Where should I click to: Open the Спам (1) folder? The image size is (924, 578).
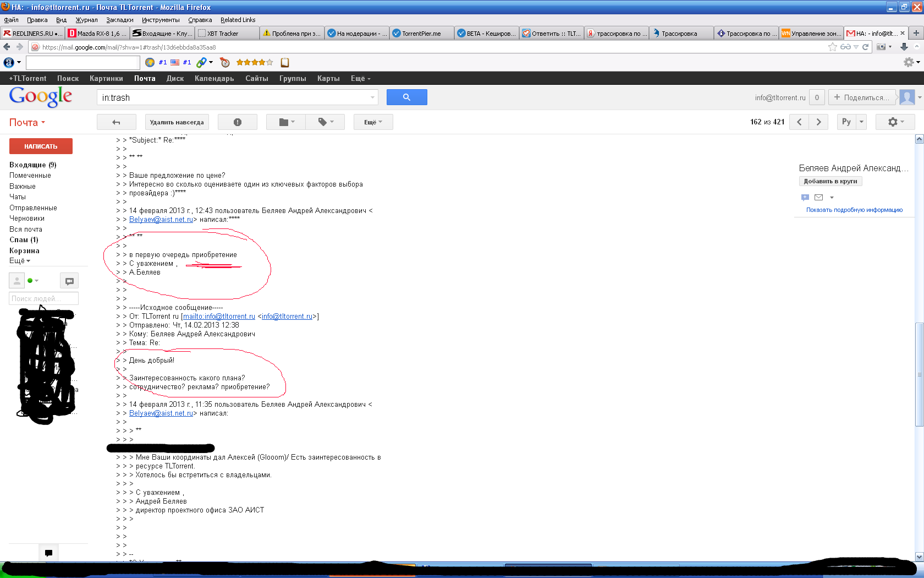[x=24, y=239]
